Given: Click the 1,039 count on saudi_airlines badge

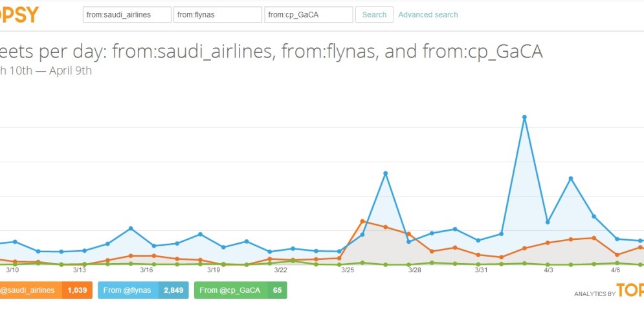Looking at the screenshot, I should click(x=77, y=290).
